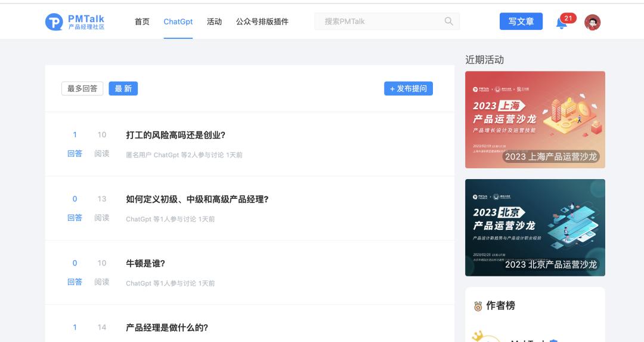Viewport: 644px width, 342px height.
Task: Click the + 发布提问 button
Action: [x=408, y=88]
